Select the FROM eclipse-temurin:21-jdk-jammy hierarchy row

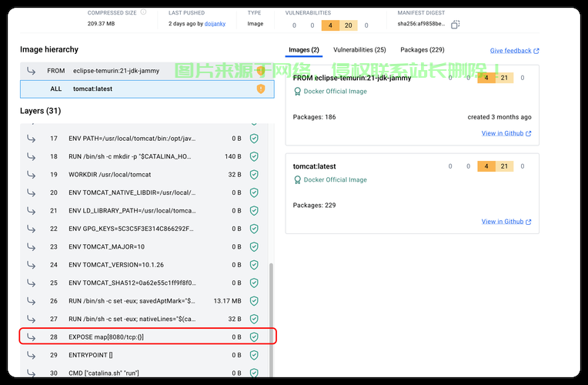coord(143,71)
